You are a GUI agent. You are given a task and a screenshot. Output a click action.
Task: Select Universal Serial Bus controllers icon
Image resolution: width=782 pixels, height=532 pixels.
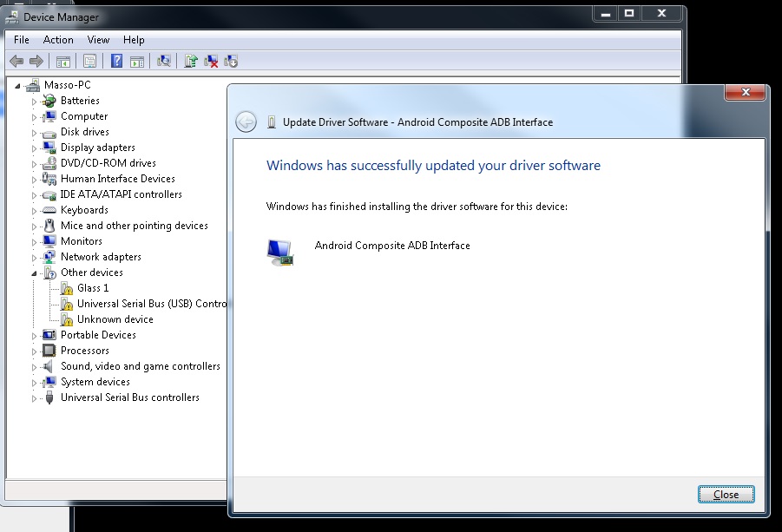tap(49, 397)
